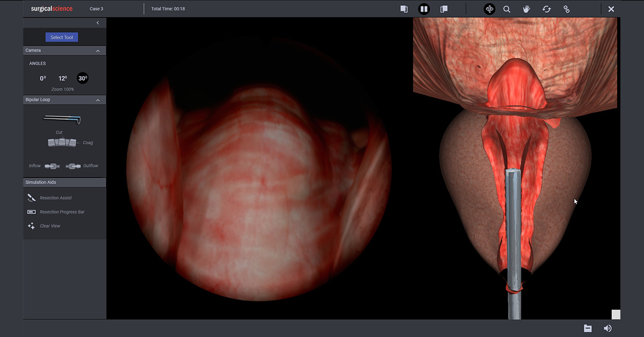Viewport: 644px width, 337px height.
Task: Toggle the Resection Progress Bar
Action: 62,212
